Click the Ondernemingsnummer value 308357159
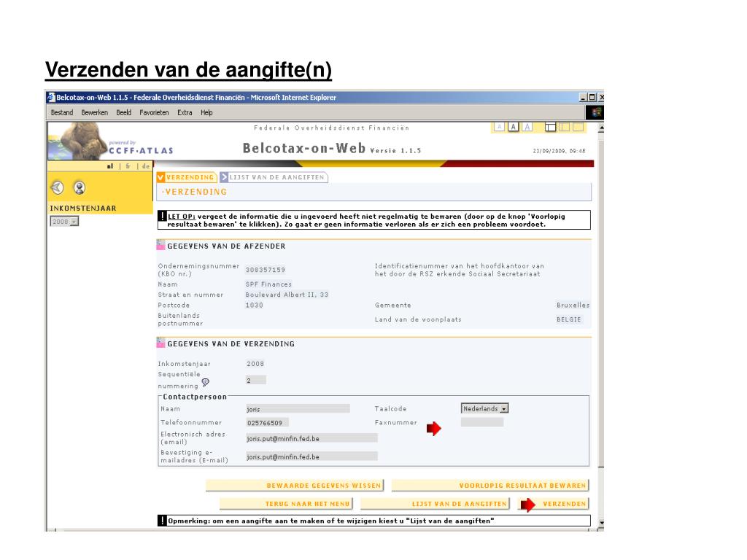747x560 pixels. click(266, 270)
